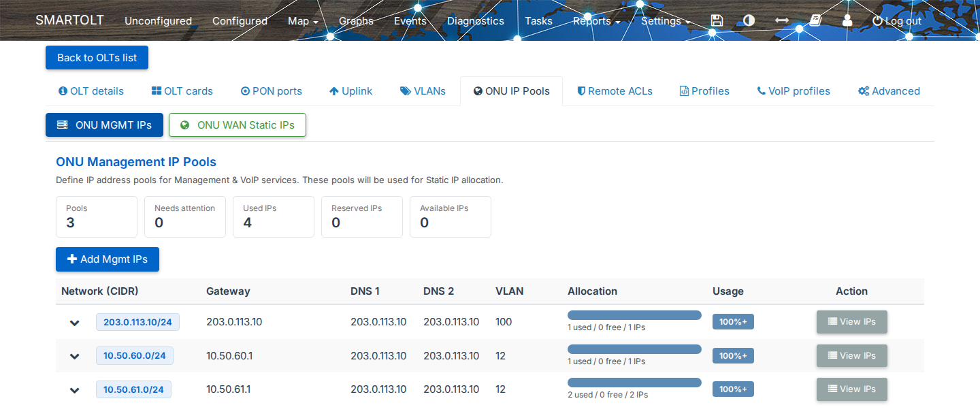Viewport: 980px width, 420px height.
Task: Click the Log out link
Action: pos(897,21)
